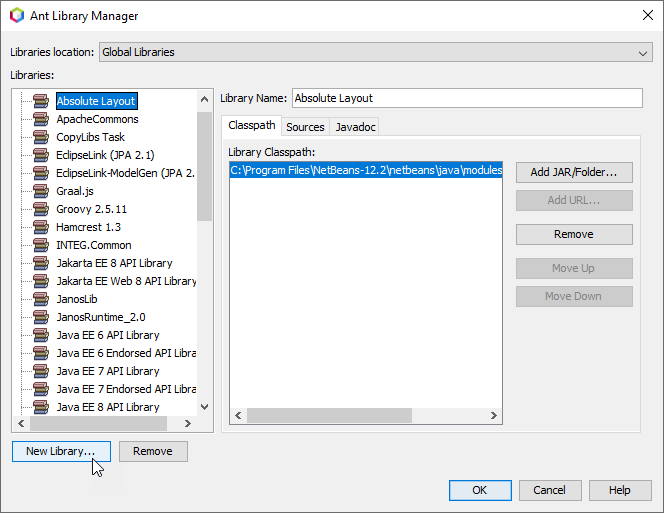
Task: Open the Libraries location dropdown
Action: click(x=376, y=52)
